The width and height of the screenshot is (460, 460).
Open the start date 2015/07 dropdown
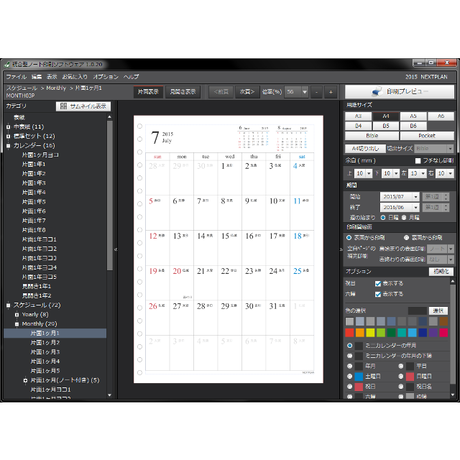pyautogui.click(x=416, y=197)
